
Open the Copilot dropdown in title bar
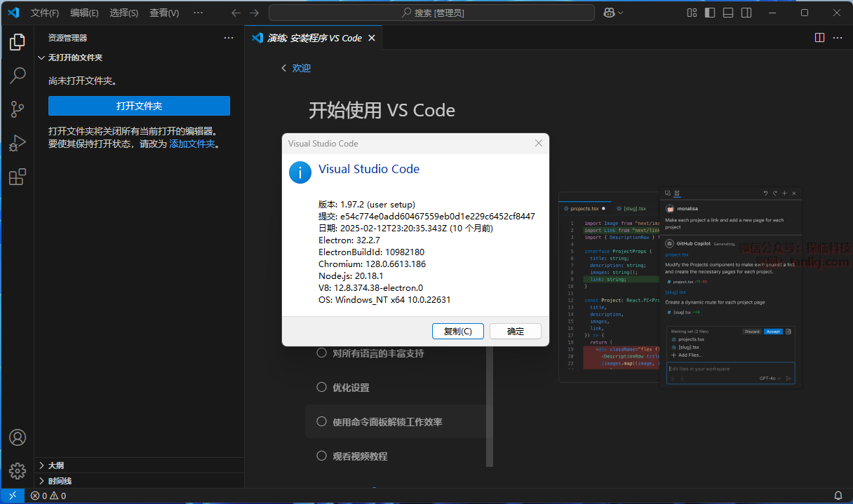point(613,13)
